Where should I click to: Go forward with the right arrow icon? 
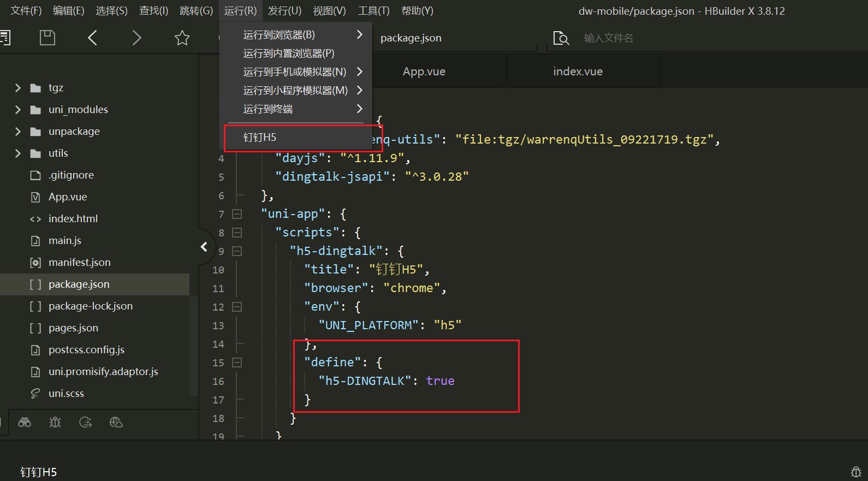(136, 38)
